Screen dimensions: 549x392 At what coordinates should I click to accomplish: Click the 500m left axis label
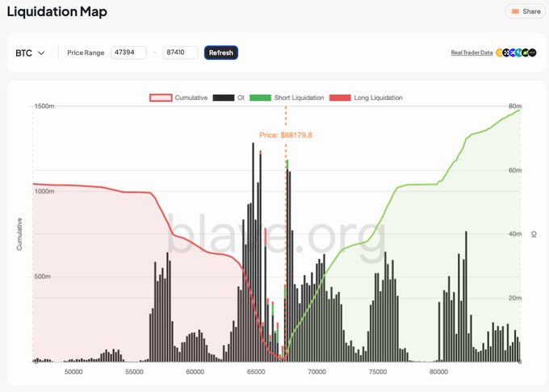pos(42,276)
